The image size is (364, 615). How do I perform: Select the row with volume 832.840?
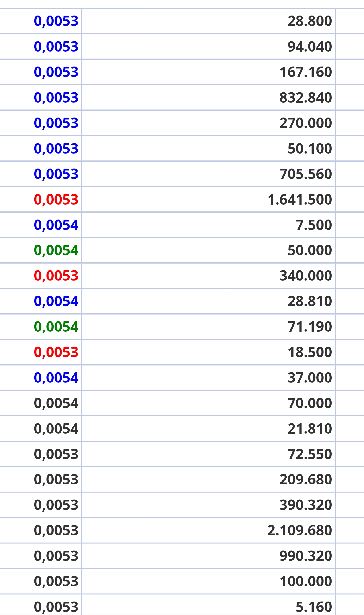306,98
